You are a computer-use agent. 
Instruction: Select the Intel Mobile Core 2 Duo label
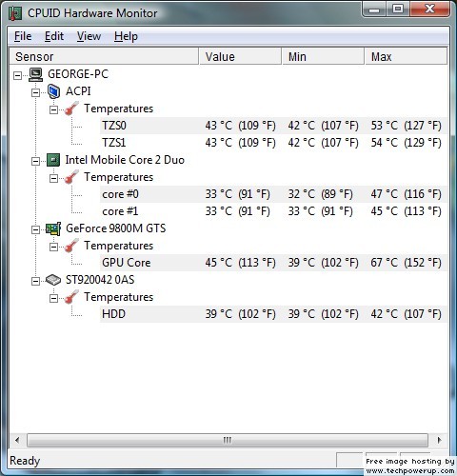coord(125,160)
